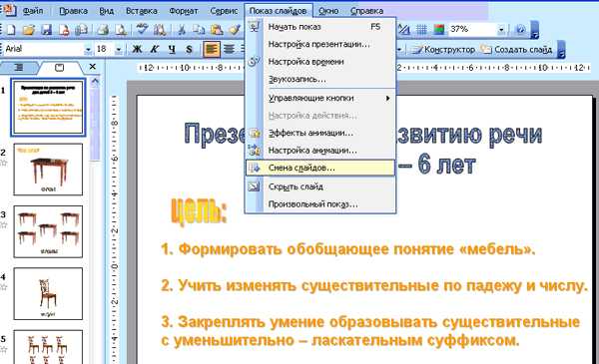The height and width of the screenshot is (364, 599).
Task: Open the font size 18 dropdown
Action: coord(119,49)
